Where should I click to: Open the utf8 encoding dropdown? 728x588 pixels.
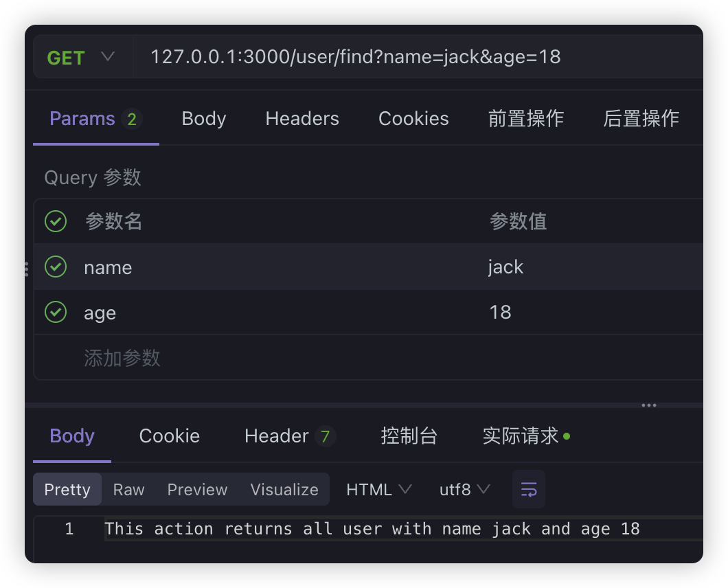[x=465, y=490]
